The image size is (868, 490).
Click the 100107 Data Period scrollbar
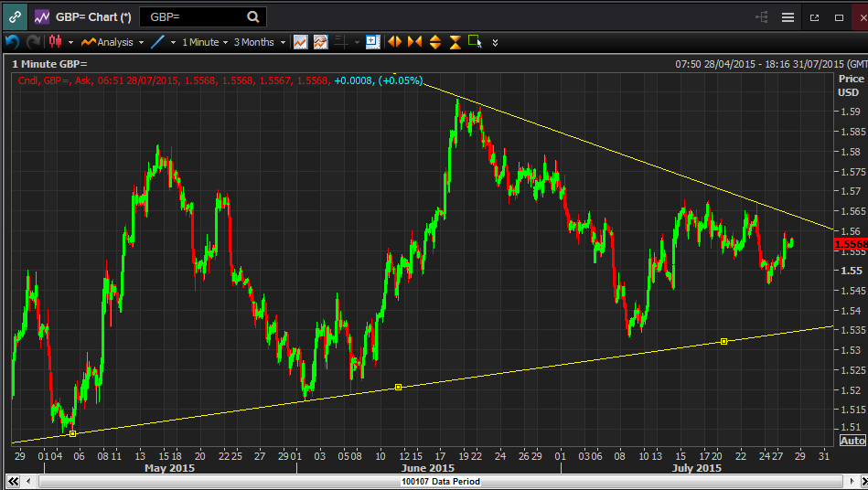coord(440,481)
